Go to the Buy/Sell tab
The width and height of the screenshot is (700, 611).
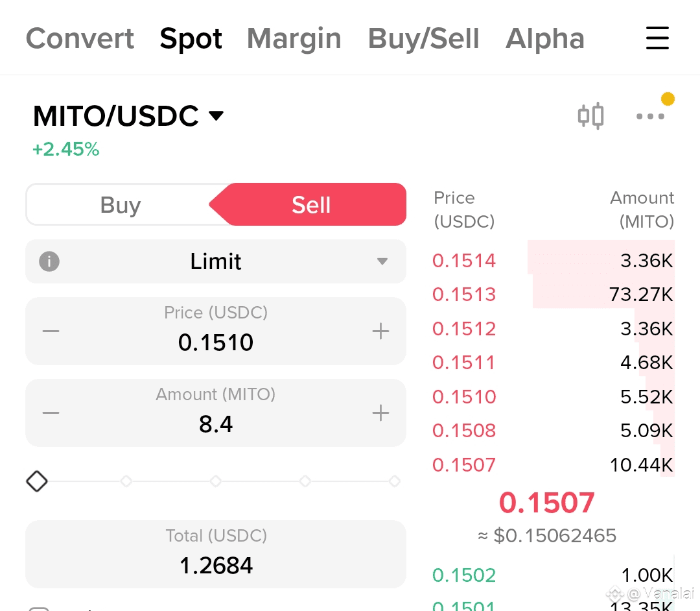(x=423, y=38)
